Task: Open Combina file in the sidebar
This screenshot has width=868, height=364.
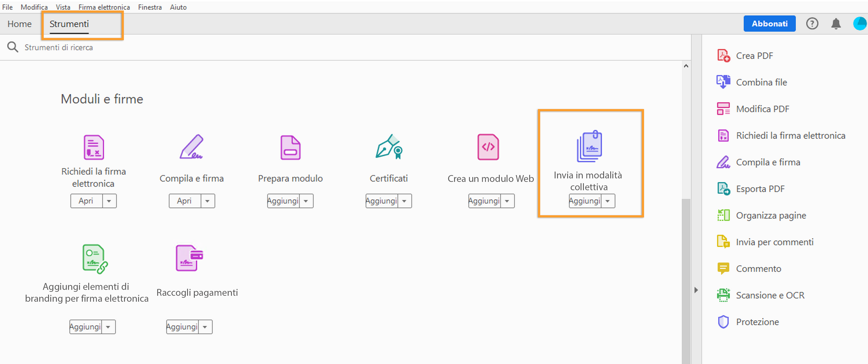Action: point(761,82)
